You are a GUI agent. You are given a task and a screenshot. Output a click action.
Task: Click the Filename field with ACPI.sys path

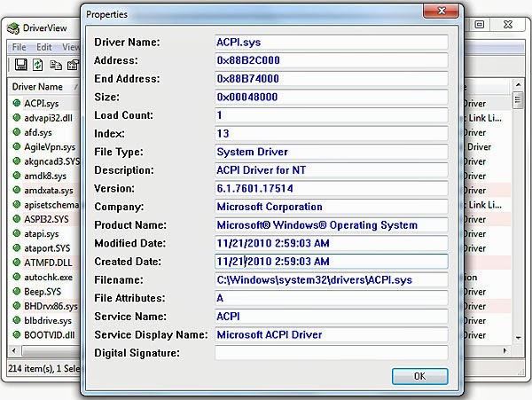(x=331, y=280)
